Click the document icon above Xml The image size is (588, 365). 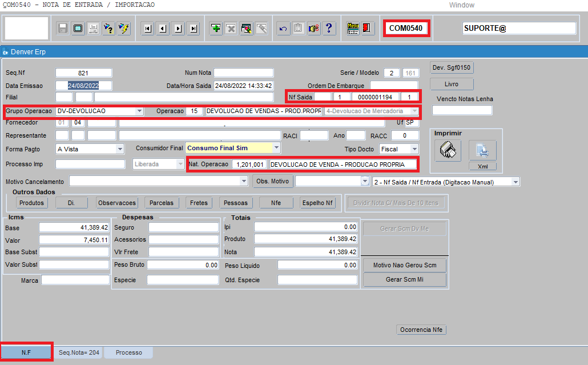(x=482, y=150)
